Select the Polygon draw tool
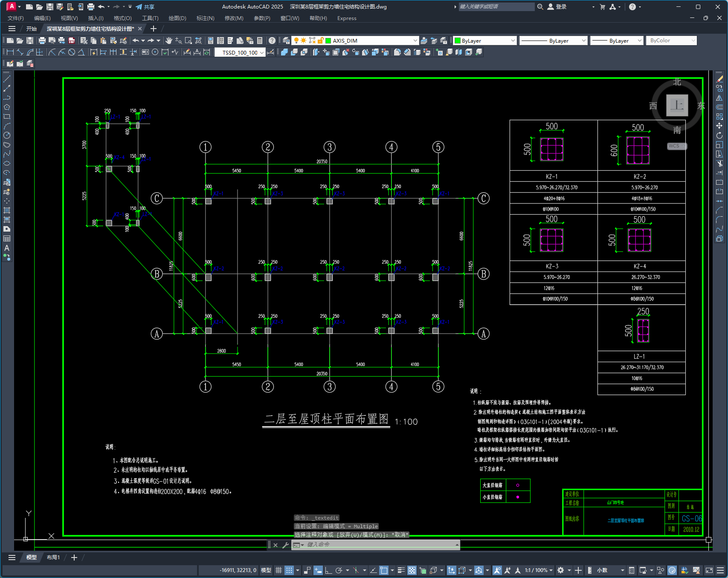 pyautogui.click(x=7, y=107)
